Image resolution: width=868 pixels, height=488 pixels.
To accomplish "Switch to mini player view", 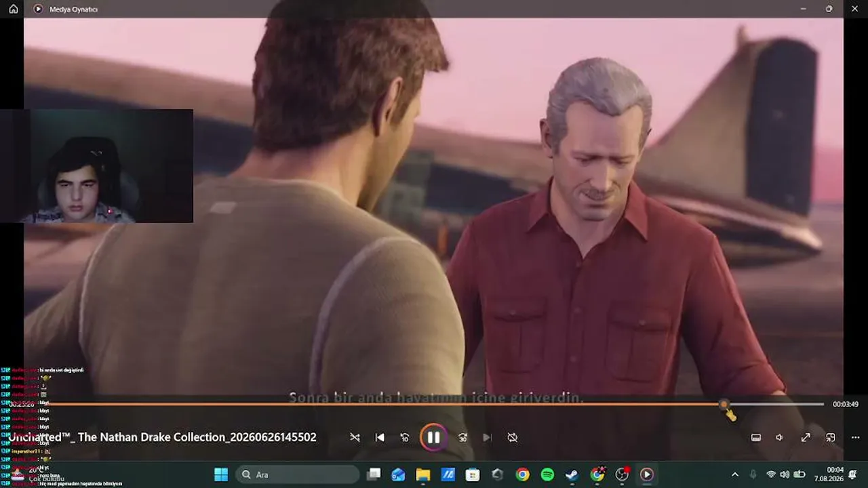I will point(830,437).
